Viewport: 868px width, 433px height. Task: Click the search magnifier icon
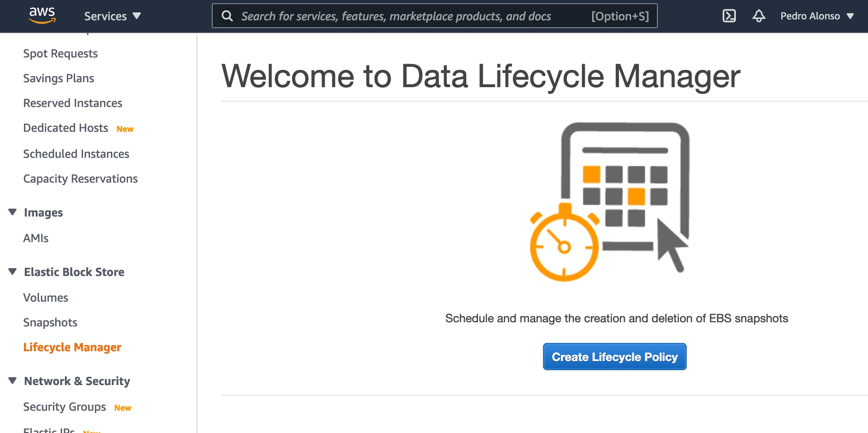(x=227, y=16)
